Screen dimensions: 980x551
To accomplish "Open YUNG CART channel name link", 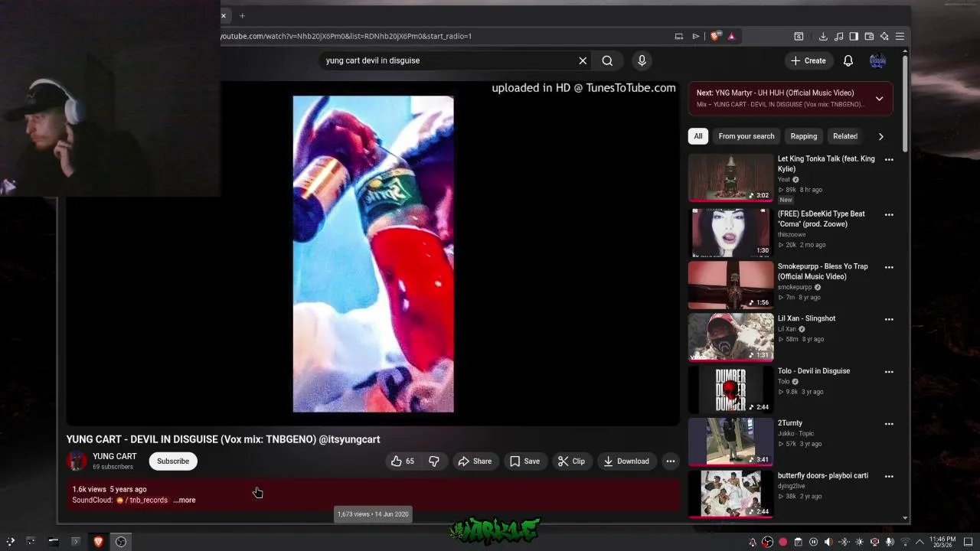I will pos(115,456).
